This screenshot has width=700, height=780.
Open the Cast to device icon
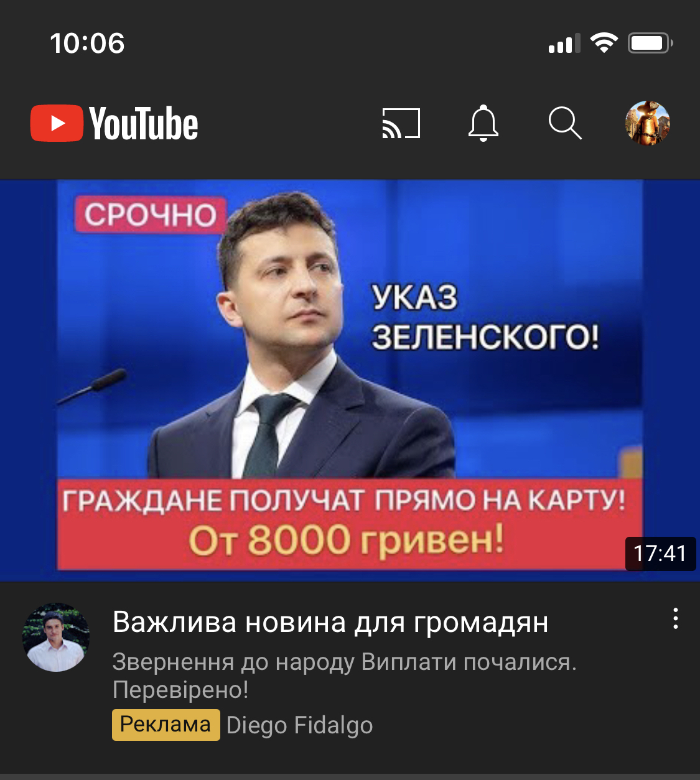[x=401, y=123]
